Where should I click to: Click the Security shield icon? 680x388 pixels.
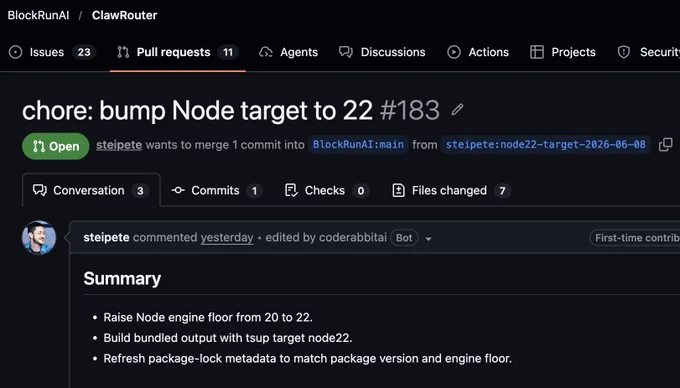coord(624,52)
